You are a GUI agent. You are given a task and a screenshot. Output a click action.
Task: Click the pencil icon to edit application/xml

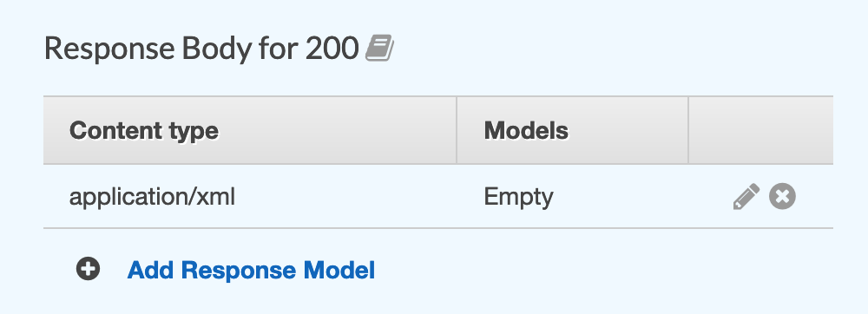746,197
